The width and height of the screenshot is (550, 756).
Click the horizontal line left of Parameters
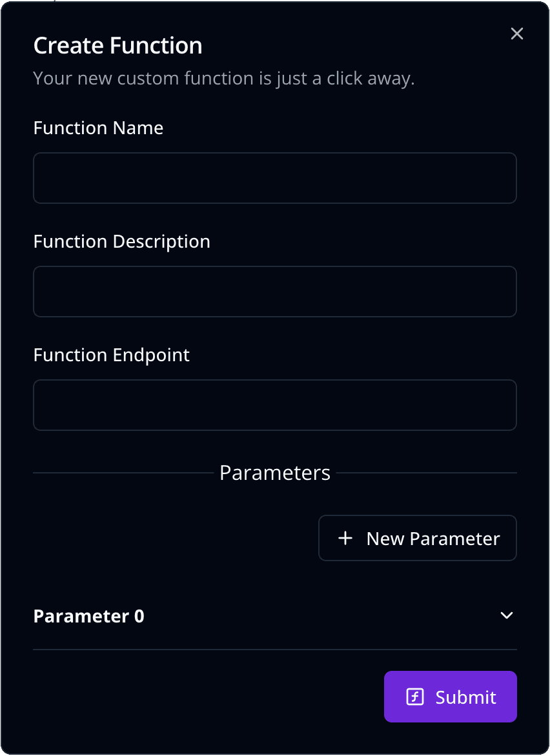point(123,473)
